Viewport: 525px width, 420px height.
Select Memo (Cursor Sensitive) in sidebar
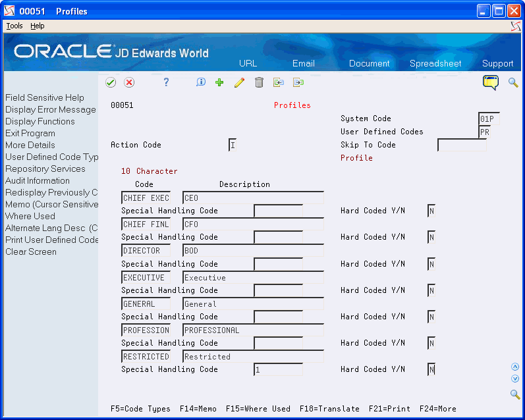point(51,204)
